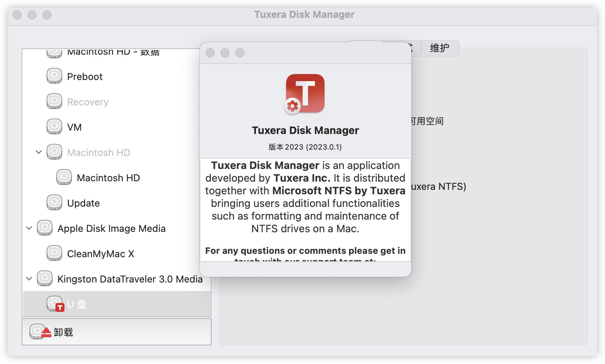Select Preboot in the volume sidebar
Screen dimensions: 605x364
[x=85, y=76]
